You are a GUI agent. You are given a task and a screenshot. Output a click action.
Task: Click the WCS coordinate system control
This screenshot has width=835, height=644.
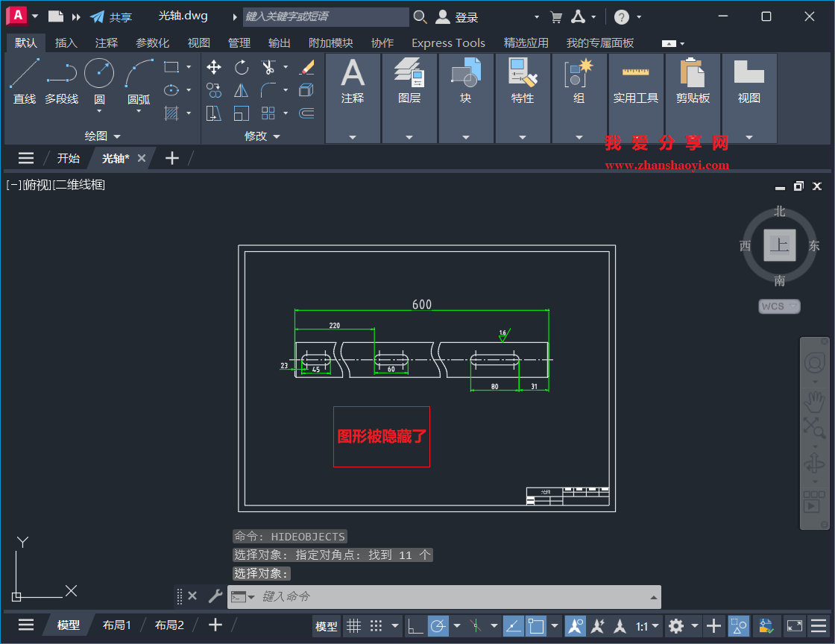click(x=778, y=306)
